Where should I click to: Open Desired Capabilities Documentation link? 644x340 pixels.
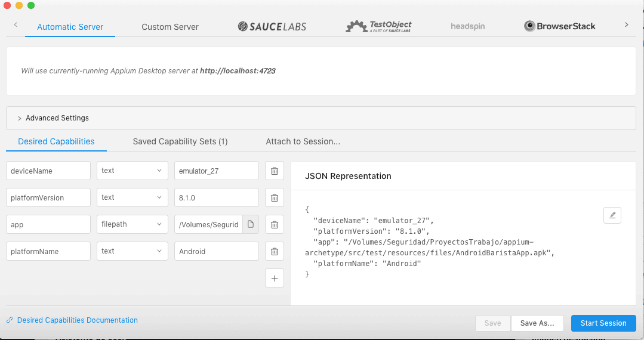point(77,320)
